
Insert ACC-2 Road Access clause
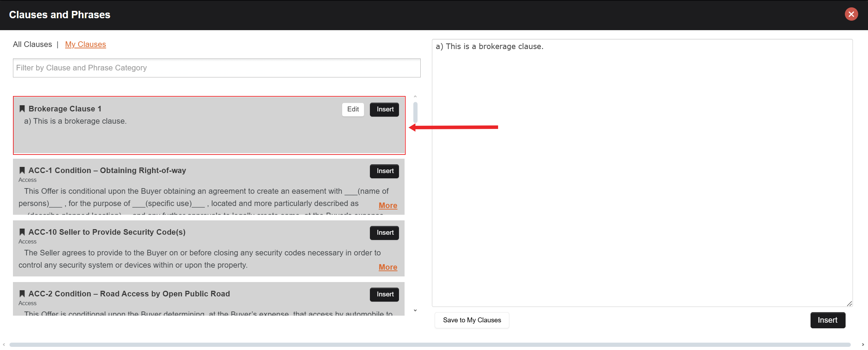[x=384, y=294]
